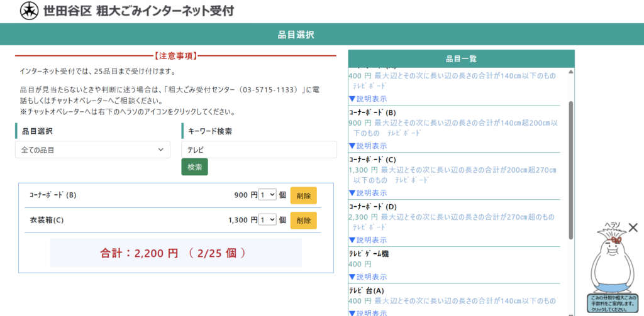Expand 説明表示 under コーナーボード(C) in list
This screenshot has width=644, height=316.
click(368, 193)
